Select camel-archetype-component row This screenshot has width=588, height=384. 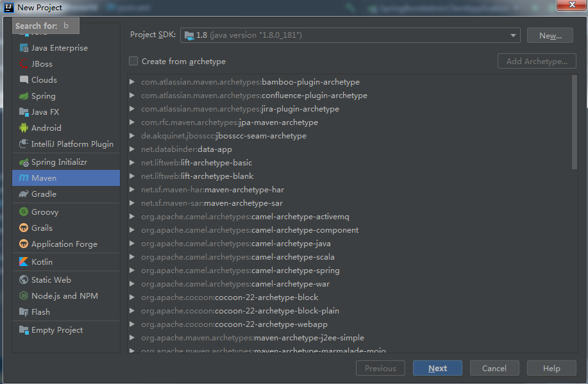click(x=349, y=230)
